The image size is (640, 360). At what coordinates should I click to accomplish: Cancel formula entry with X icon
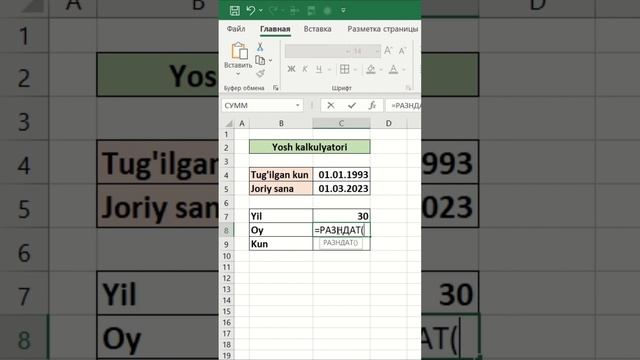pyautogui.click(x=331, y=105)
